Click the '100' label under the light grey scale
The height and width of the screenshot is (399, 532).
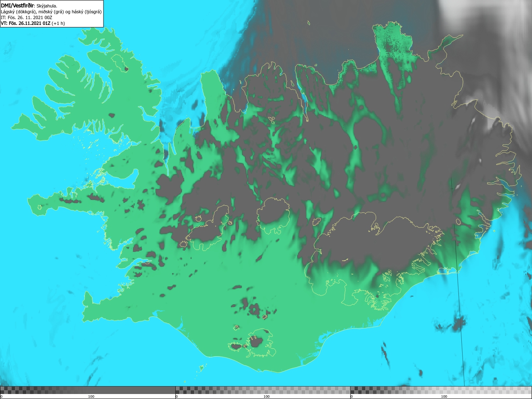point(444,397)
